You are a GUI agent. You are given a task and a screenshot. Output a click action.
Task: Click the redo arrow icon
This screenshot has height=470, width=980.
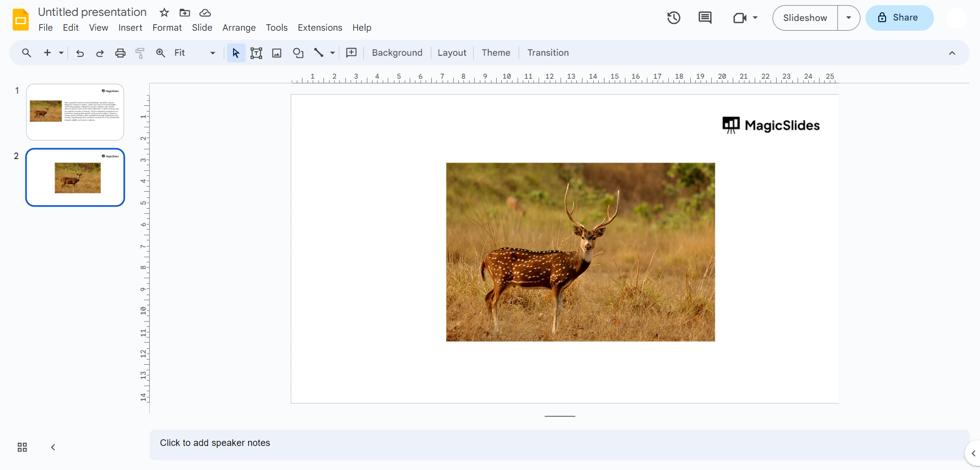(x=100, y=53)
